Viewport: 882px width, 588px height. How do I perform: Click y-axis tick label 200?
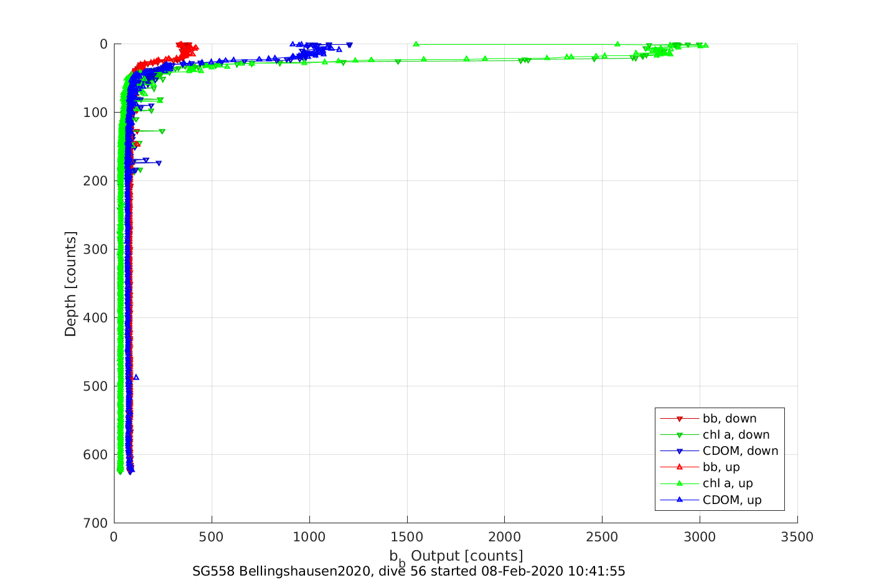coord(96,181)
